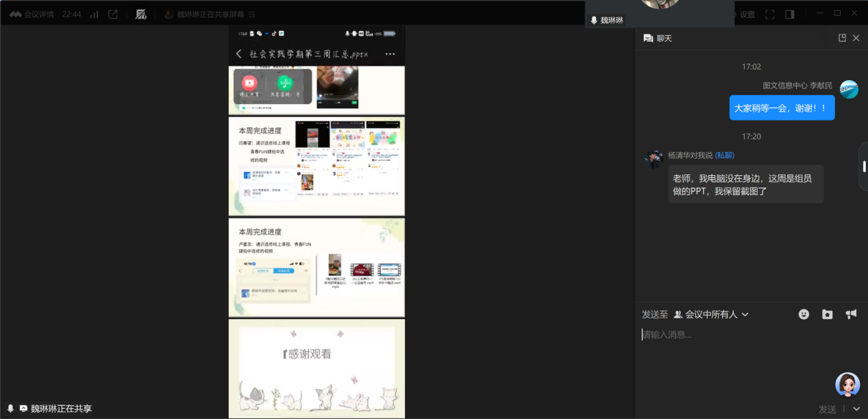The width and height of the screenshot is (868, 419).
Task: Enter full screen mode
Action: (770, 14)
